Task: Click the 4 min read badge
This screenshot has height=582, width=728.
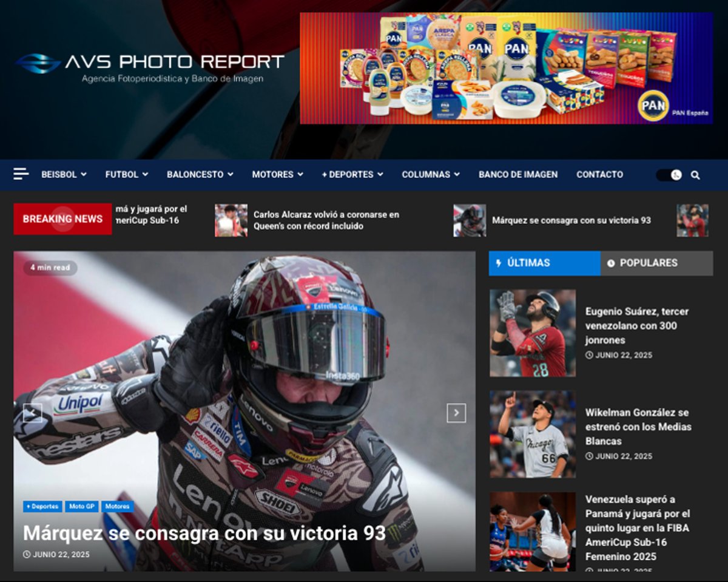Action: click(x=50, y=268)
